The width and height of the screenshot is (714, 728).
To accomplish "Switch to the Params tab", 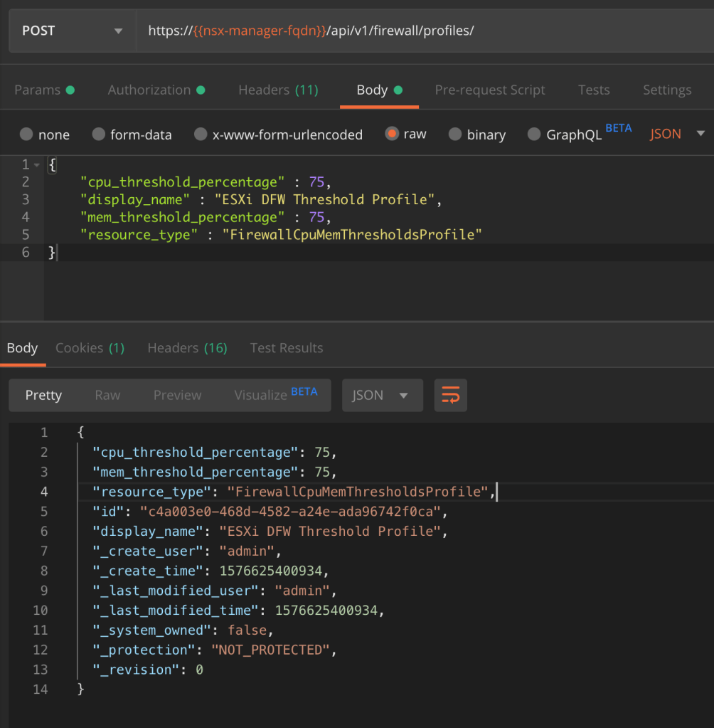I will pyautogui.click(x=44, y=90).
